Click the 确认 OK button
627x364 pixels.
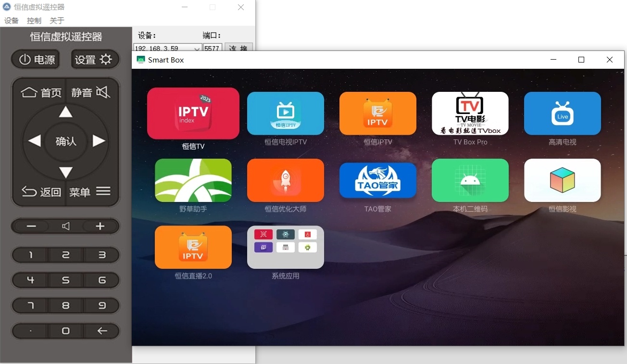[66, 141]
